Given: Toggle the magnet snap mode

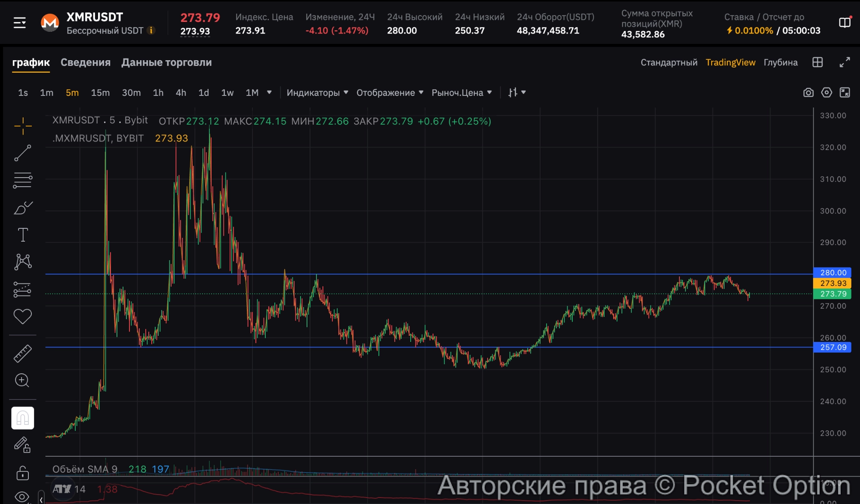Looking at the screenshot, I should click(23, 418).
